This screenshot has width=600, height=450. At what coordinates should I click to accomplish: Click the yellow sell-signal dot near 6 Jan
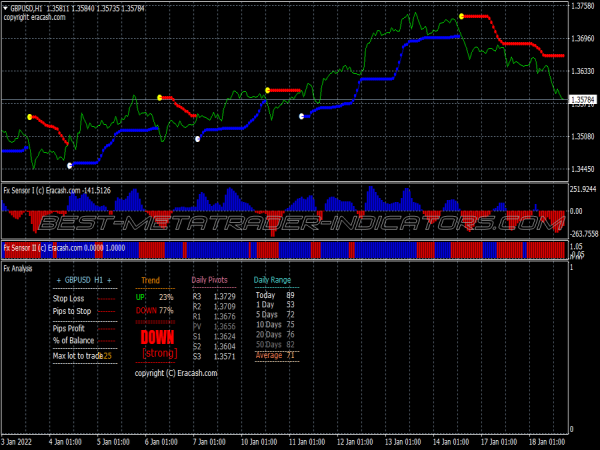pos(160,98)
